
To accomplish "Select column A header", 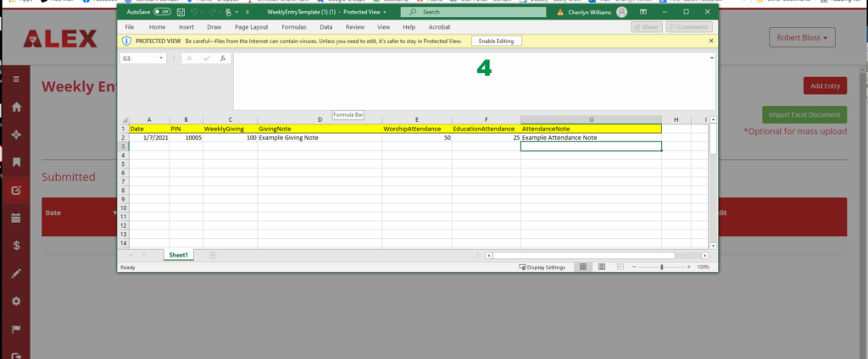I will [149, 120].
